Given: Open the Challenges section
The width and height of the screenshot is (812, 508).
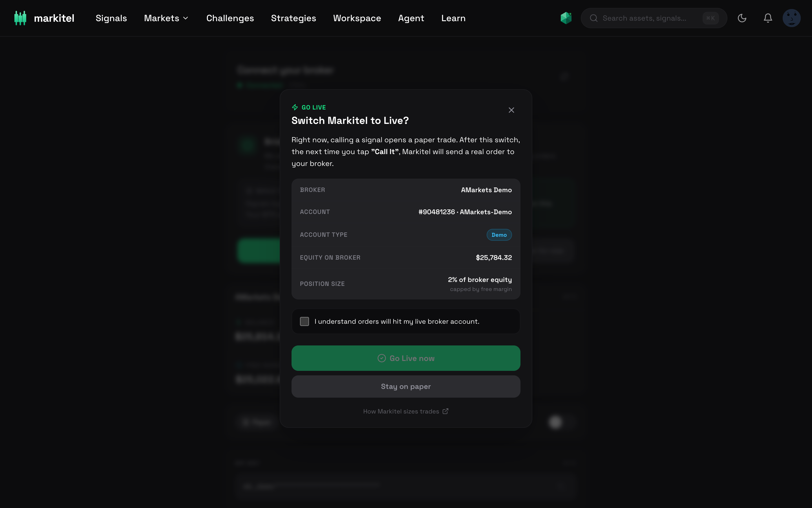Looking at the screenshot, I should pyautogui.click(x=230, y=18).
